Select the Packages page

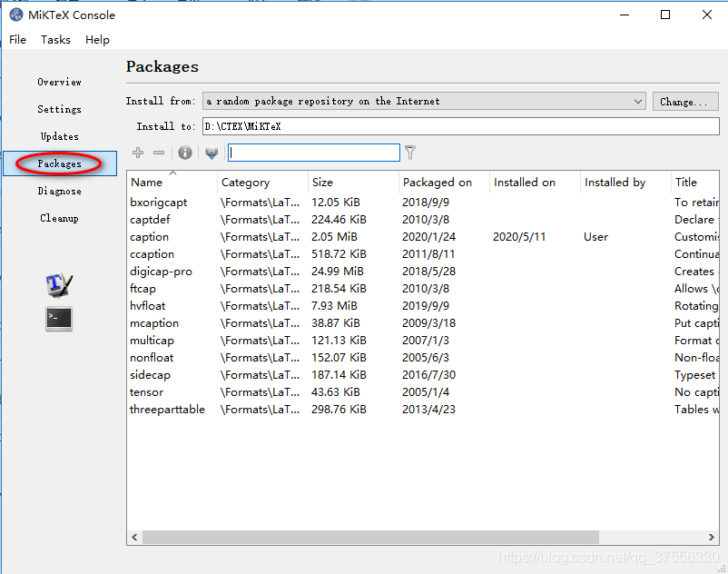pyautogui.click(x=59, y=163)
